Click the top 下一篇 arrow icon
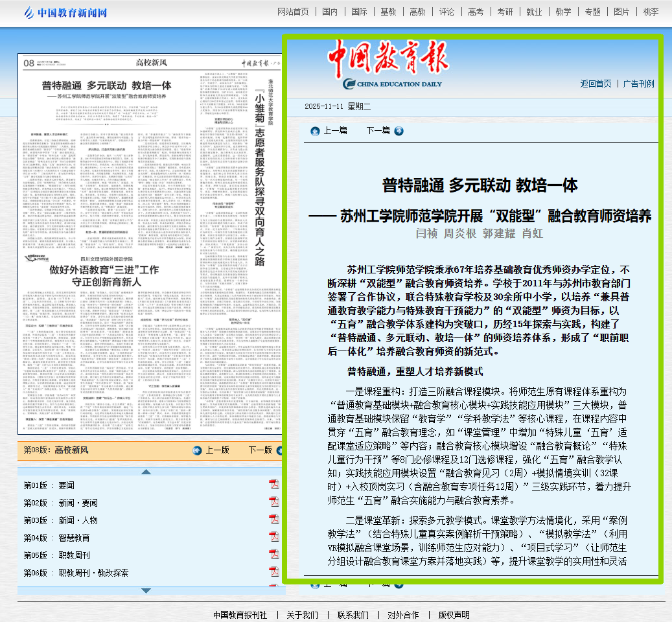The height and width of the screenshot is (622, 672). pyautogui.click(x=399, y=131)
